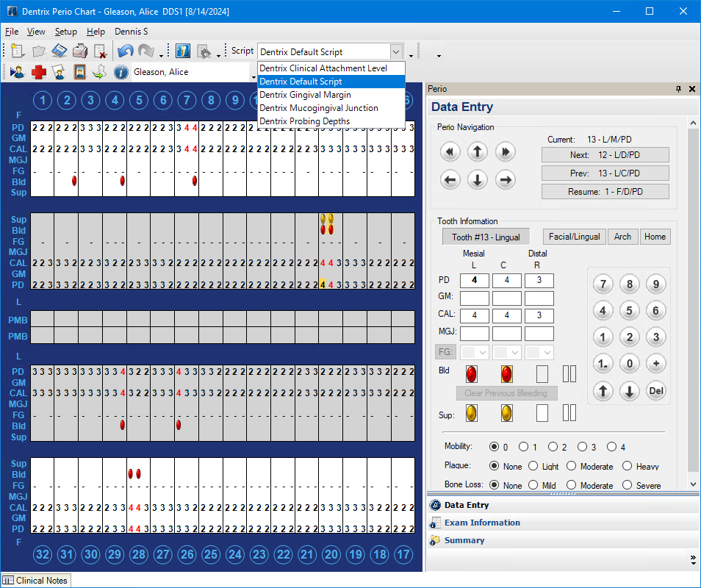Open the patient information icon
The image size is (701, 588).
[121, 72]
